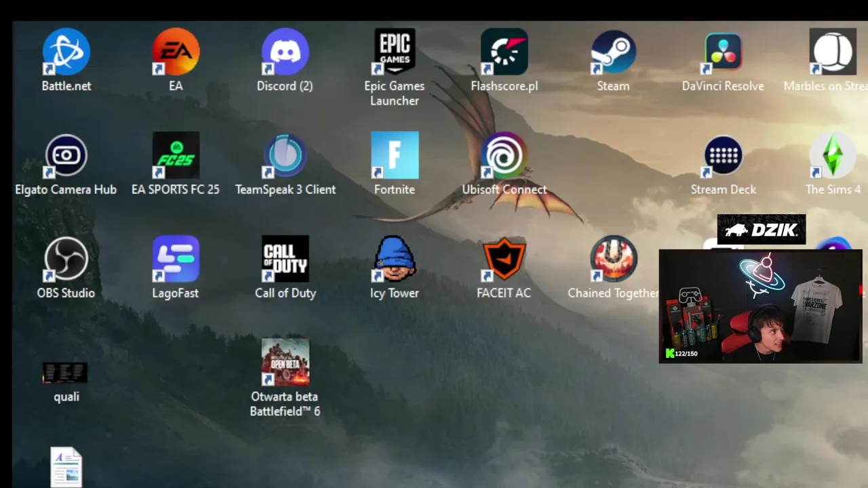Launch the Stream Deck shortcut

tap(723, 156)
